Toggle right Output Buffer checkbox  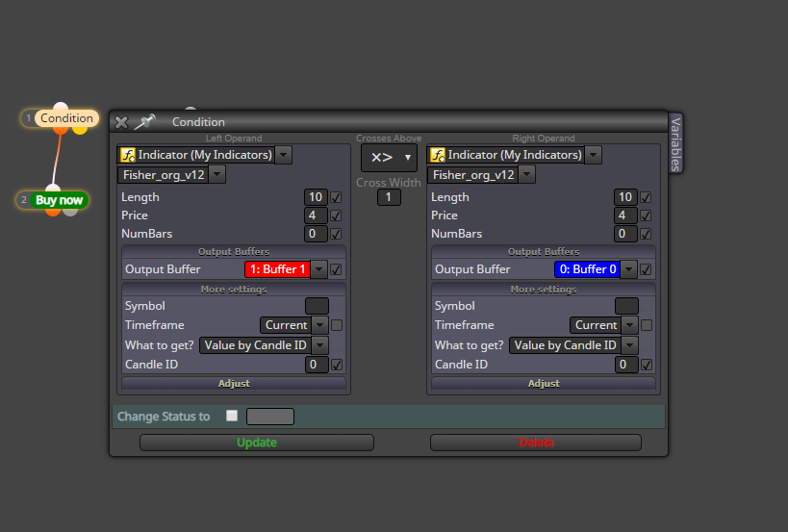point(646,269)
